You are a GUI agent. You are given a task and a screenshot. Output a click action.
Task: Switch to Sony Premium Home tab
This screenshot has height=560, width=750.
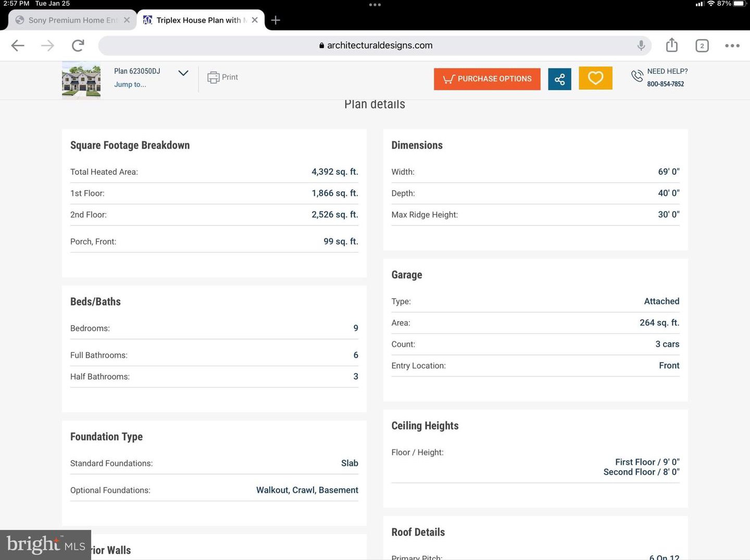68,20
